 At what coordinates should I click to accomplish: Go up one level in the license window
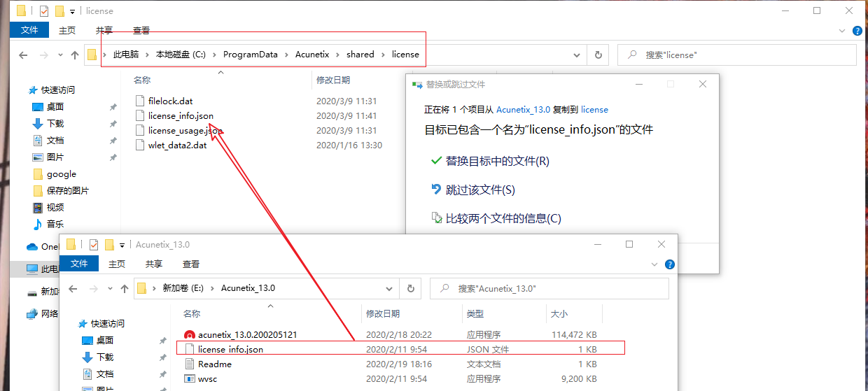coord(75,55)
